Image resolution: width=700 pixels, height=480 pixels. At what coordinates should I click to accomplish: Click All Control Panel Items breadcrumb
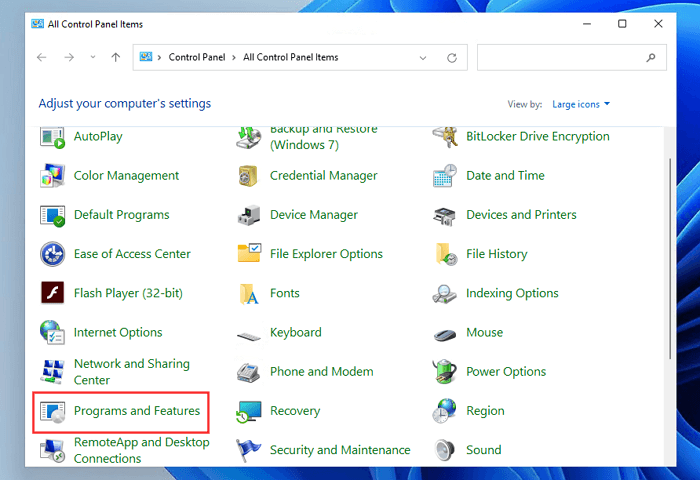coord(291,58)
